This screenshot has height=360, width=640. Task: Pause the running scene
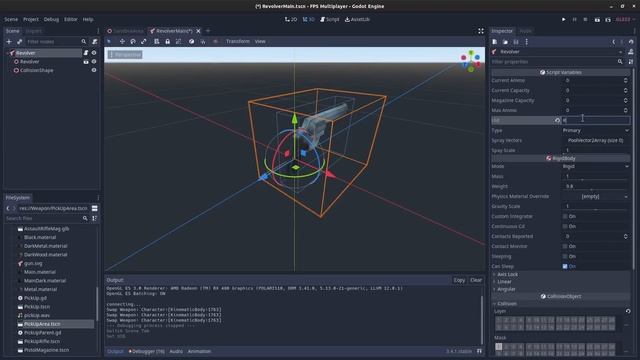click(574, 19)
